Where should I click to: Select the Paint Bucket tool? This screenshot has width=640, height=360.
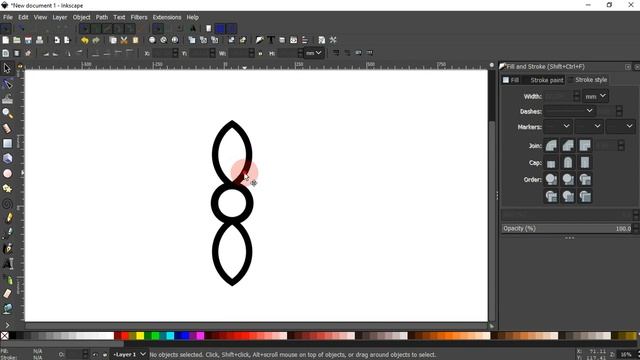click(x=7, y=309)
